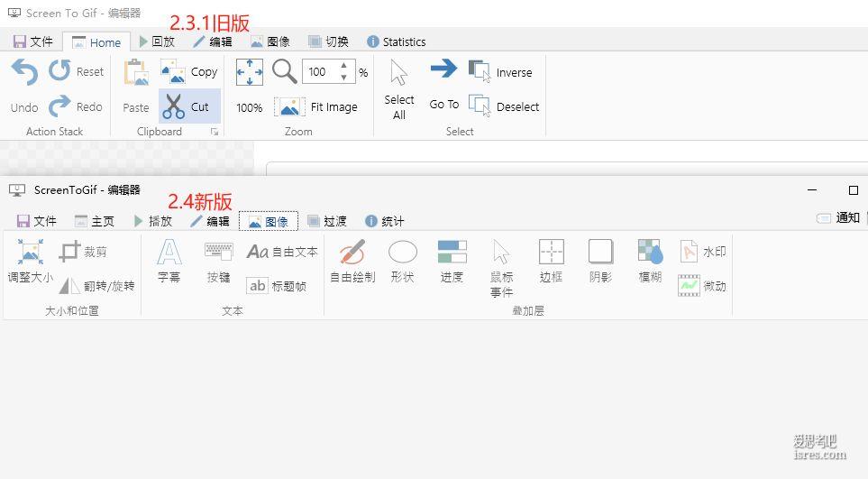Open the 阴影 shadow tool
The height and width of the screenshot is (479, 868).
coord(600,261)
